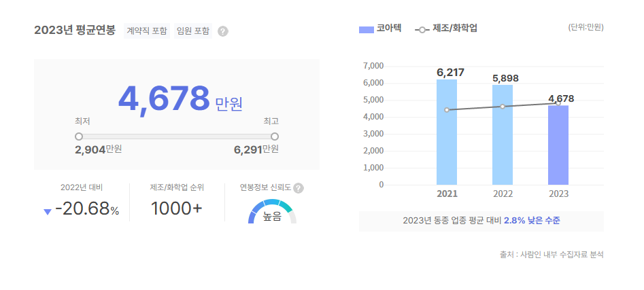Click the (단위:만원) unit note

(586, 28)
